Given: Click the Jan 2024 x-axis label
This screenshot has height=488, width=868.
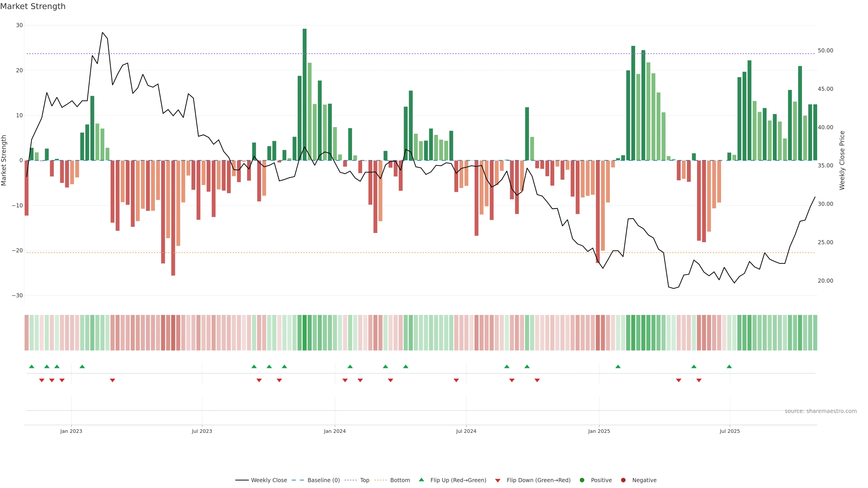Looking at the screenshot, I should click(x=335, y=431).
